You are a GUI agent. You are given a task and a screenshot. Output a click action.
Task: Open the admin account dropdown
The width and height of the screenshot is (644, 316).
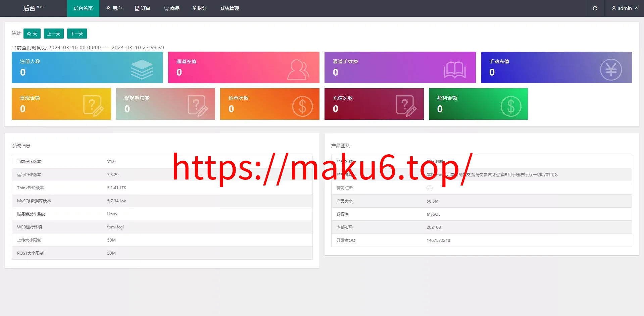tap(625, 8)
